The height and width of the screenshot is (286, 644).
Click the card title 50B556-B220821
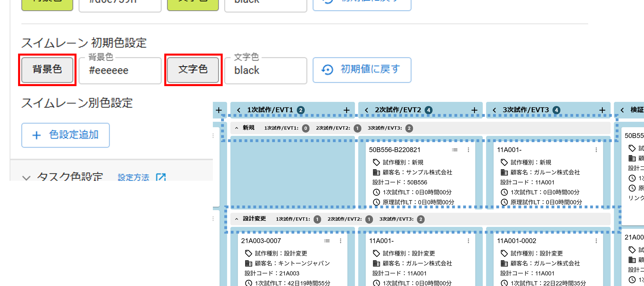click(x=395, y=150)
